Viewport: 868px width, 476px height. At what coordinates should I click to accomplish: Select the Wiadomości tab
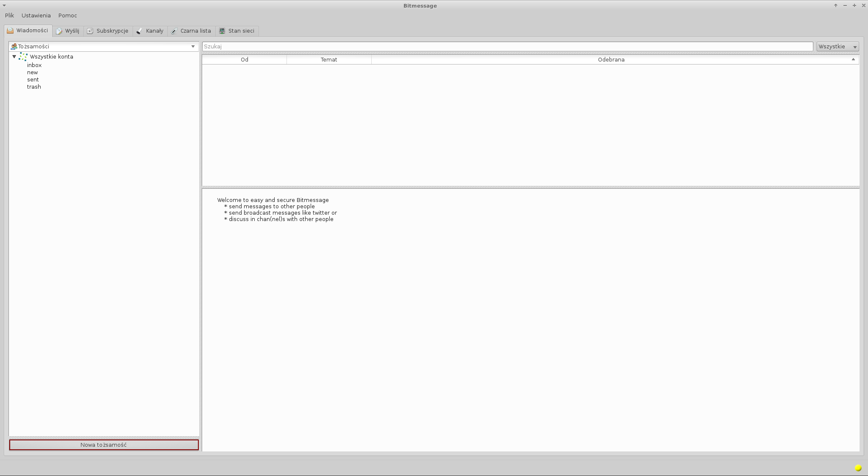[28, 31]
